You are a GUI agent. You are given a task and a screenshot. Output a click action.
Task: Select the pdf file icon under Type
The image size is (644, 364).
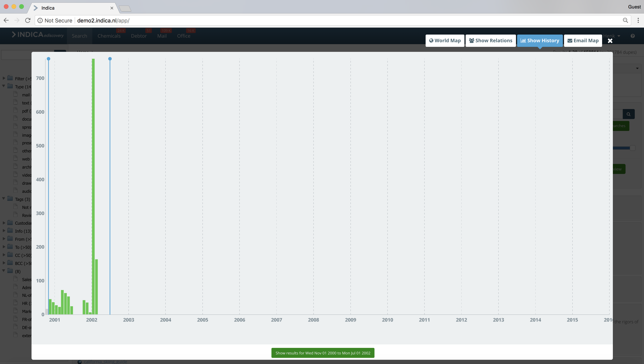pos(16,110)
